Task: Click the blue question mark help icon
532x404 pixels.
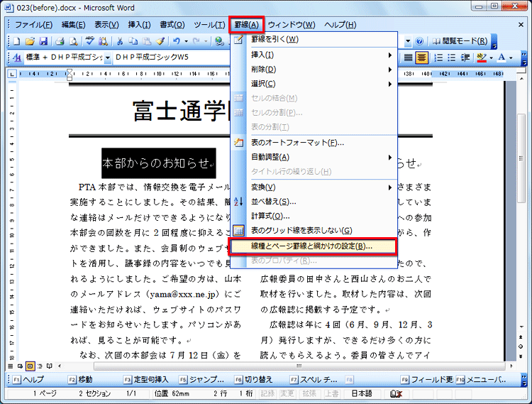Action: click(419, 41)
